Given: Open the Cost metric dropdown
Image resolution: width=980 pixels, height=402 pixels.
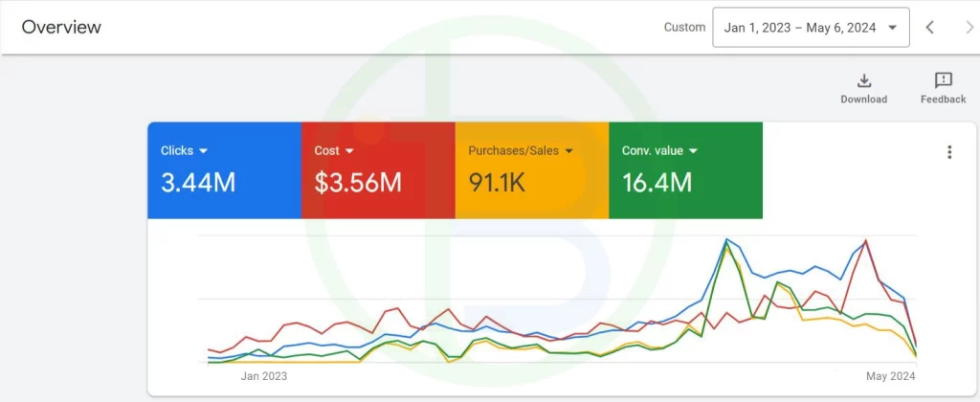Looking at the screenshot, I should pos(349,151).
